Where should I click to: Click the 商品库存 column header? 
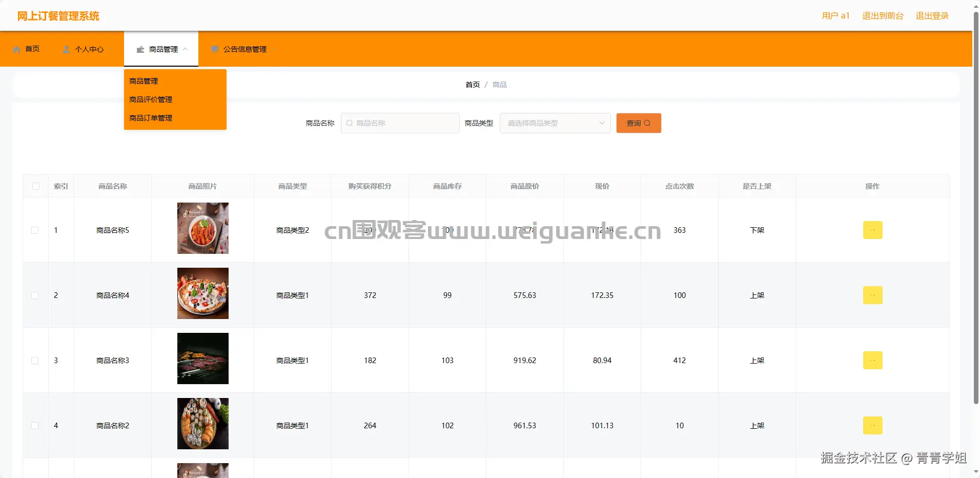click(x=447, y=186)
